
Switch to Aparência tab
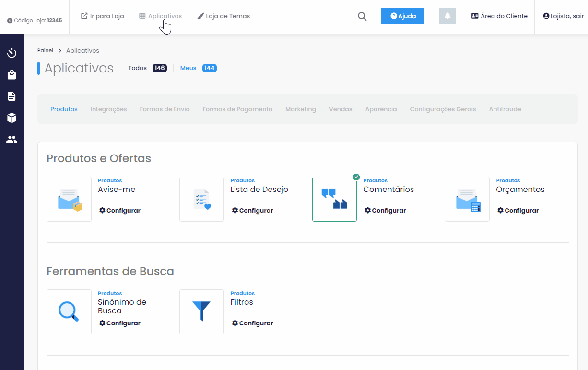coord(381,109)
